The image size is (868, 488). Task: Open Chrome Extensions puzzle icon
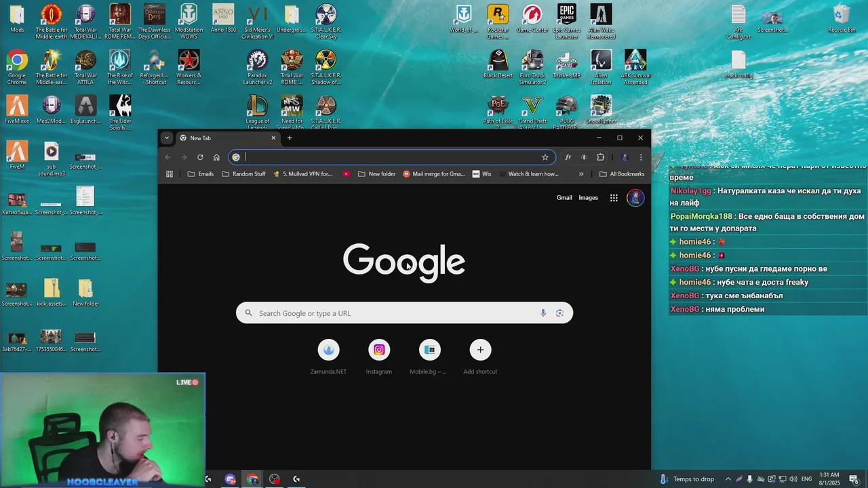point(600,157)
